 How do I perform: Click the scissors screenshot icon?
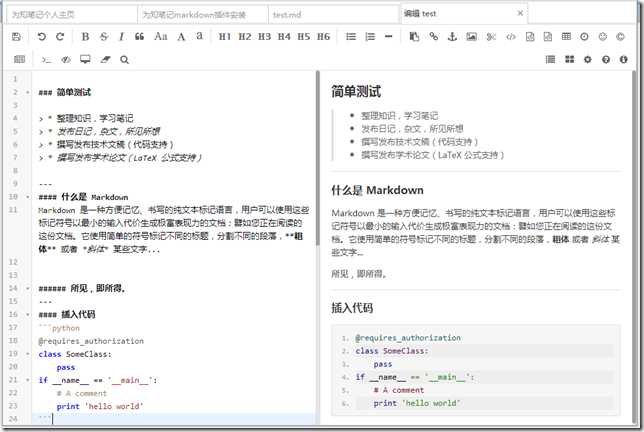click(x=491, y=37)
